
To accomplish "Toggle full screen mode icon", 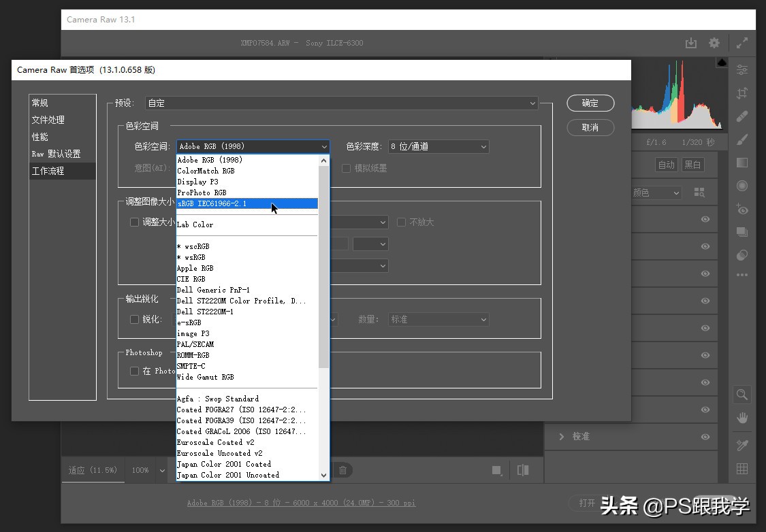I will 742,43.
